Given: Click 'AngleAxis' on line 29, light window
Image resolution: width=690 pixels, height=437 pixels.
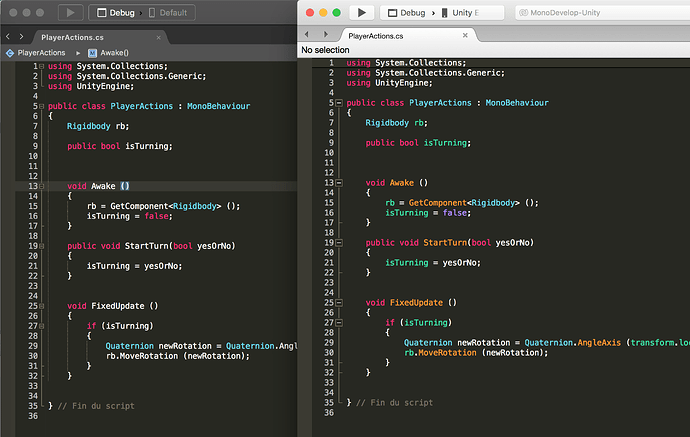Looking at the screenshot, I should 599,343.
